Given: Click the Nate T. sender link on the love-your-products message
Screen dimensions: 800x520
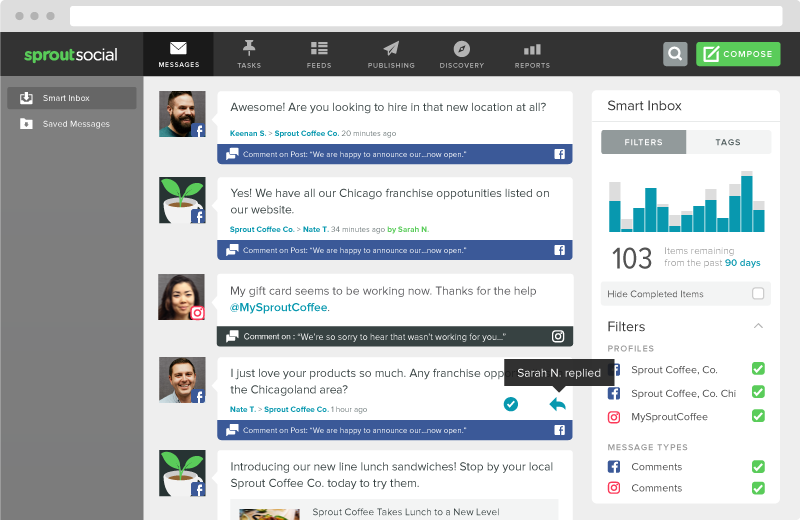Looking at the screenshot, I should click(x=242, y=409).
